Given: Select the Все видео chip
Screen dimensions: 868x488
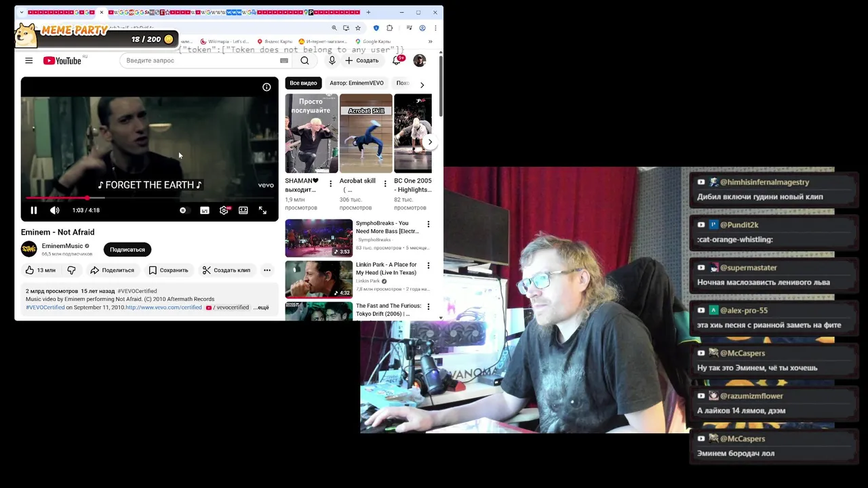Looking at the screenshot, I should point(303,83).
